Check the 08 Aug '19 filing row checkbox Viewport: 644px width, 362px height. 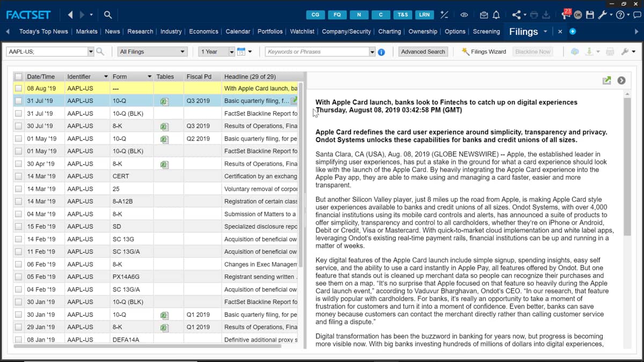point(19,88)
